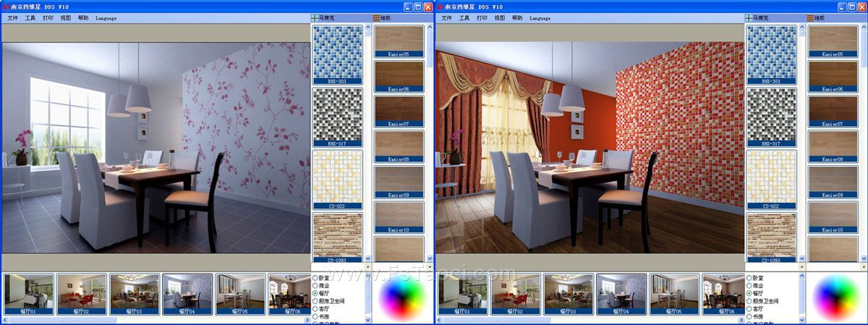Open Language menu in right window

[x=540, y=17]
